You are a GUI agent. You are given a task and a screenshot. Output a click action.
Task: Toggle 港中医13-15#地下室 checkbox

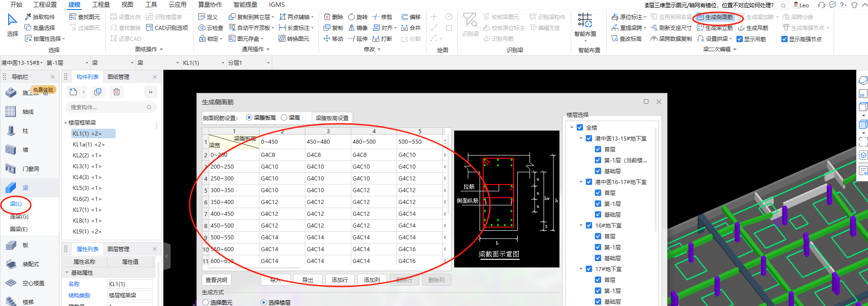pos(589,138)
